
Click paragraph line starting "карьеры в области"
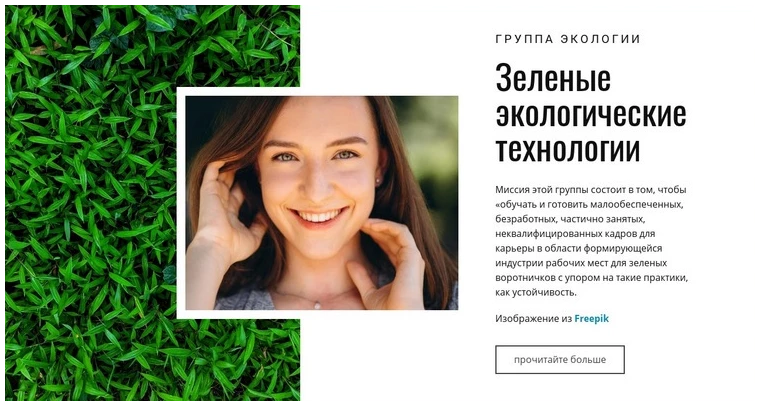click(579, 249)
